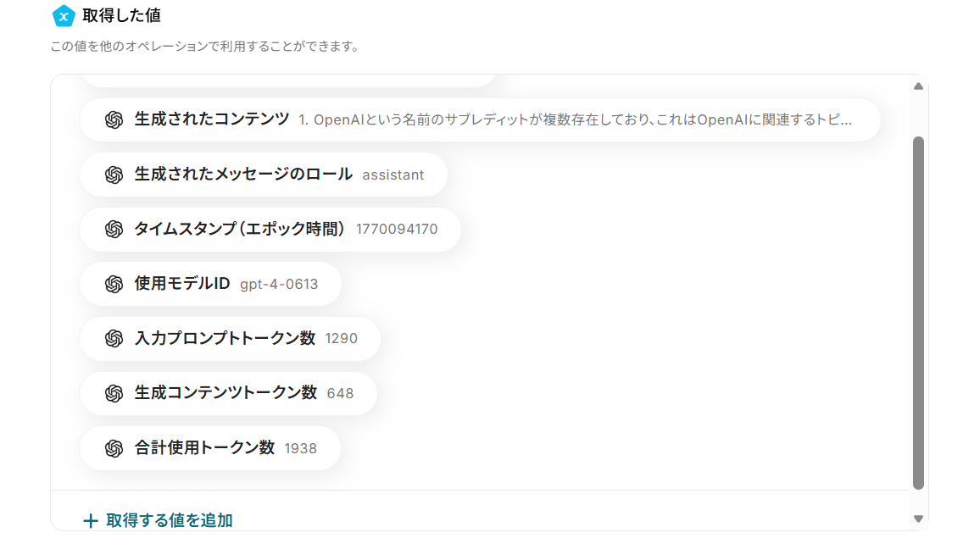Click the vertical scrollbar thumb

[x=918, y=312]
